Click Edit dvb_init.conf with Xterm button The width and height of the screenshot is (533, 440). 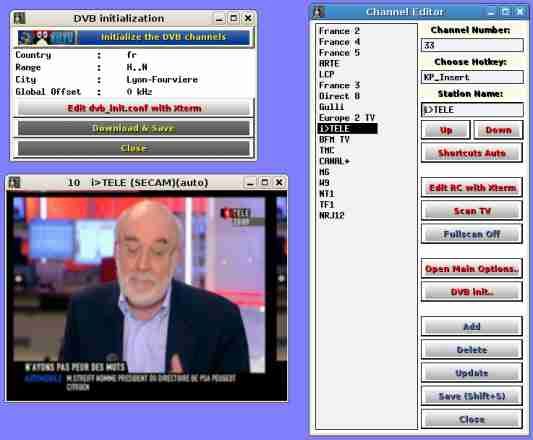(x=134, y=108)
